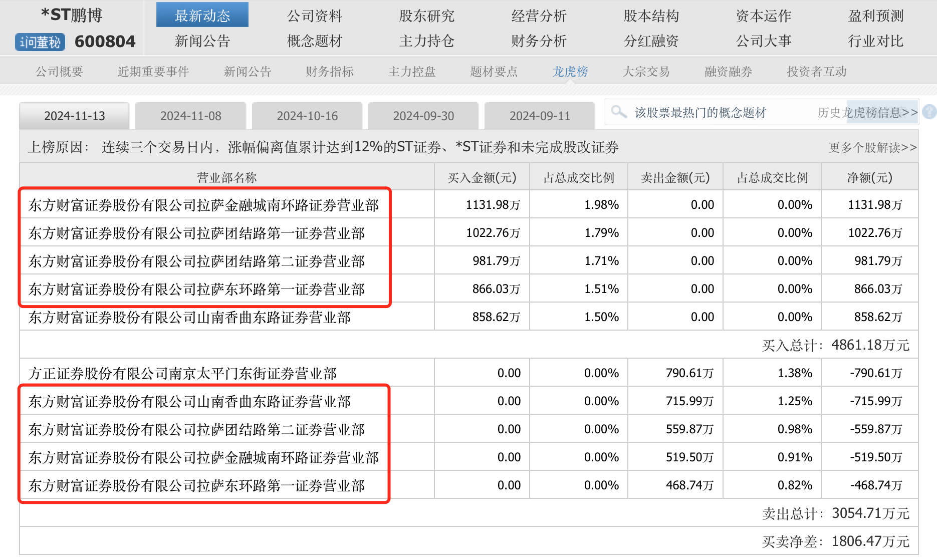The height and width of the screenshot is (560, 937).
Task: Click the 方正证券南京太平门东街证券营业部 row name
Action: (x=182, y=373)
